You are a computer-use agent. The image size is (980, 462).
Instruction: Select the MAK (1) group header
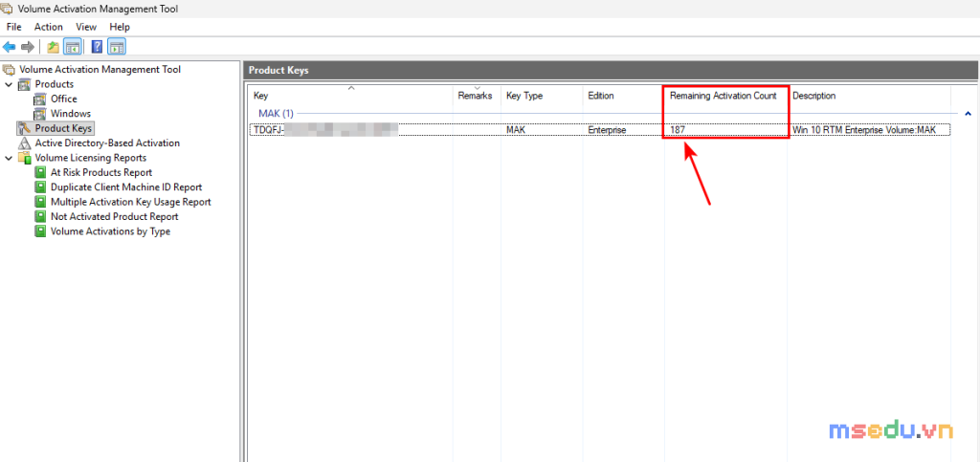(276, 114)
